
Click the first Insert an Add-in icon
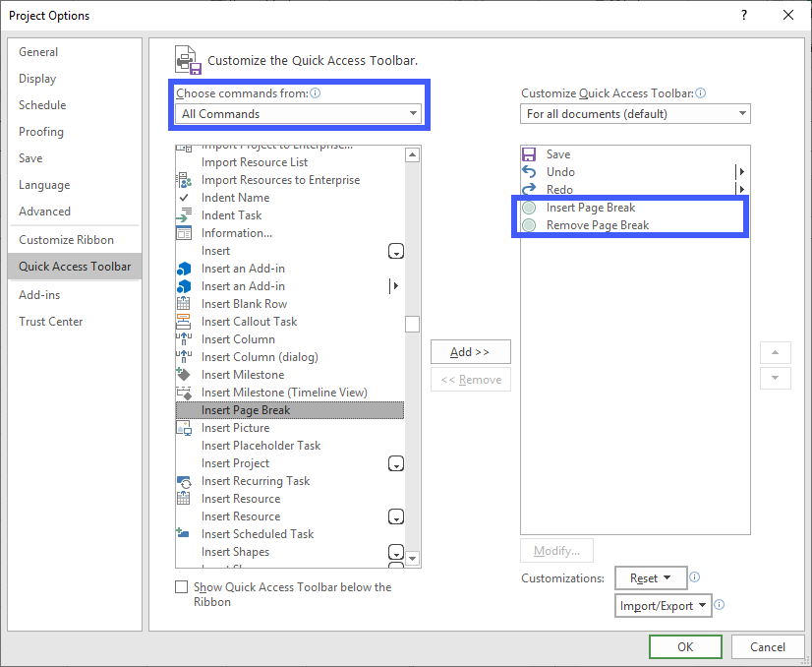coord(184,269)
